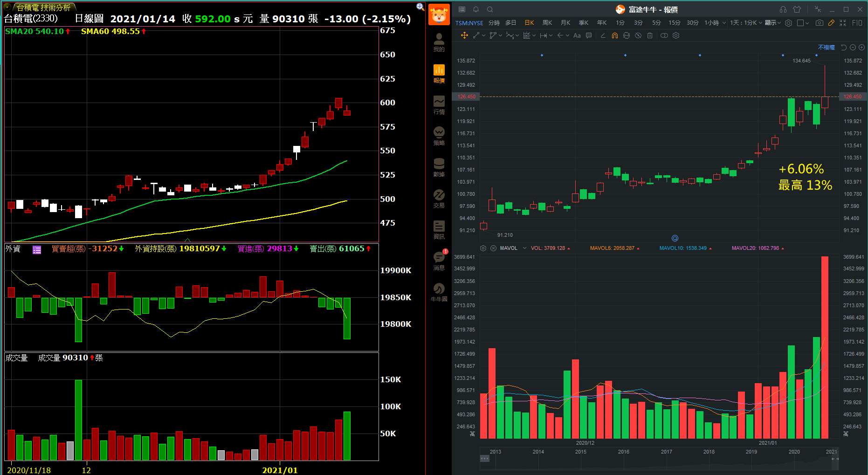Open the customer service headset icon
Image resolution: width=868 pixels, height=475 pixels.
tap(783, 9)
